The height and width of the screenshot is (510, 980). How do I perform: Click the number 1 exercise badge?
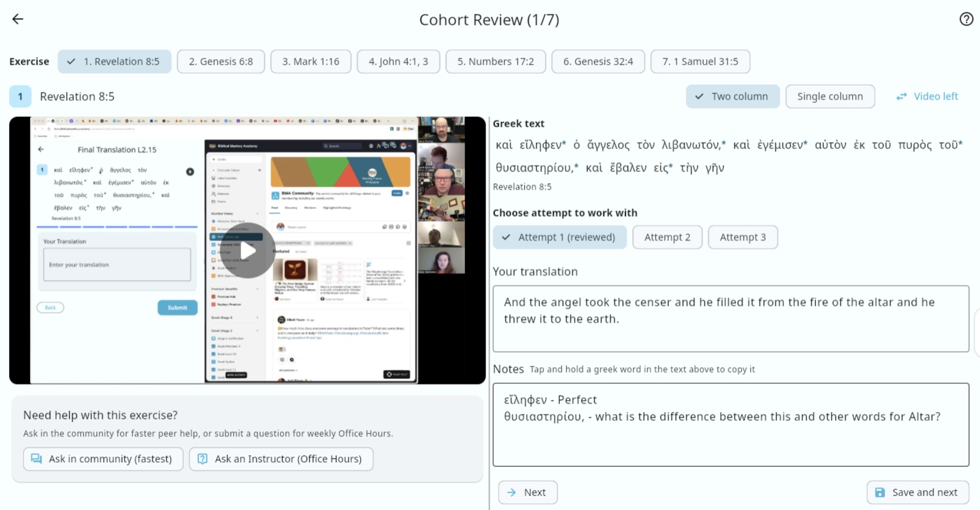pyautogui.click(x=20, y=97)
